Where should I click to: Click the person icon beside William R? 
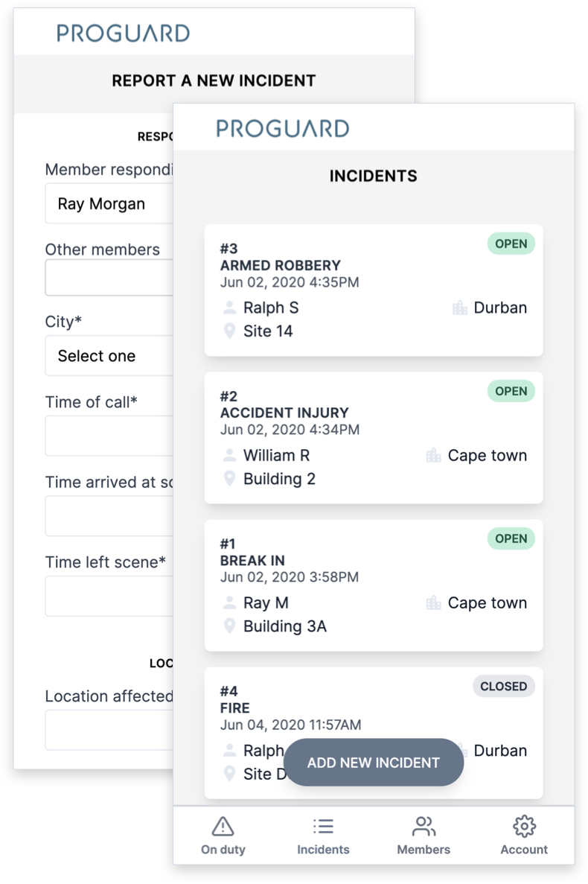[x=229, y=456]
